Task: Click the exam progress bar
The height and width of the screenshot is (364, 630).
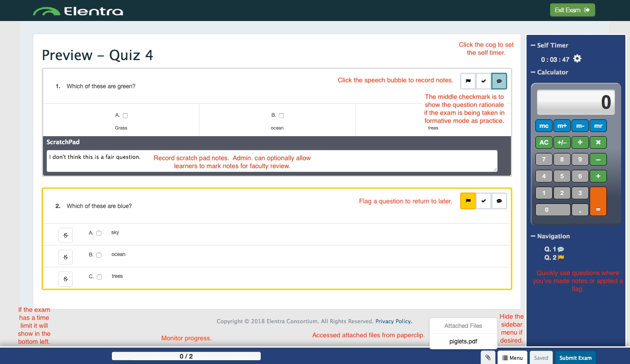Action: tap(186, 356)
